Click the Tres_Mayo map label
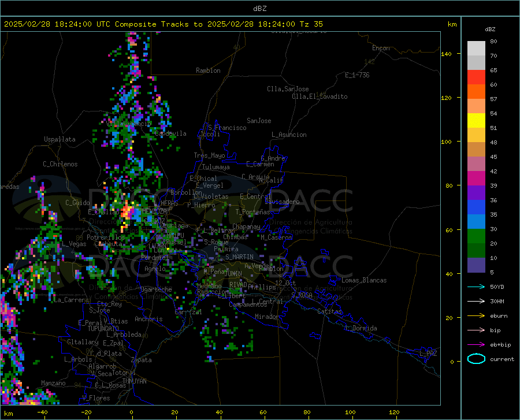520x420 pixels. pyautogui.click(x=209, y=155)
